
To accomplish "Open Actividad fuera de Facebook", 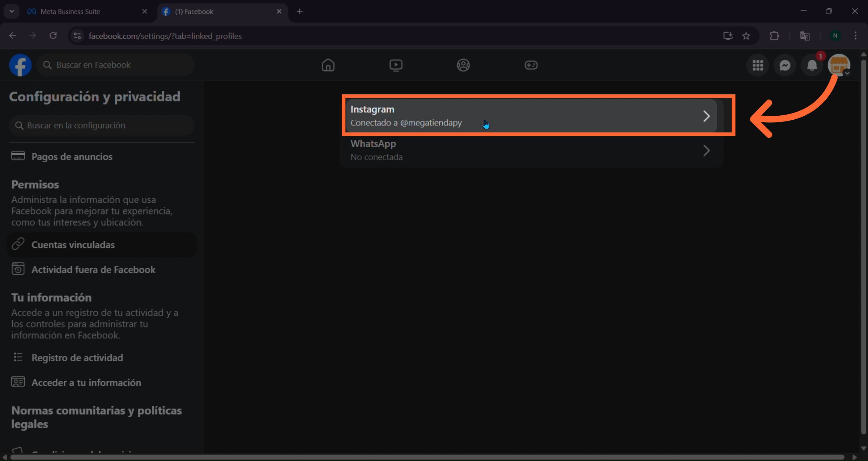I will [x=93, y=270].
